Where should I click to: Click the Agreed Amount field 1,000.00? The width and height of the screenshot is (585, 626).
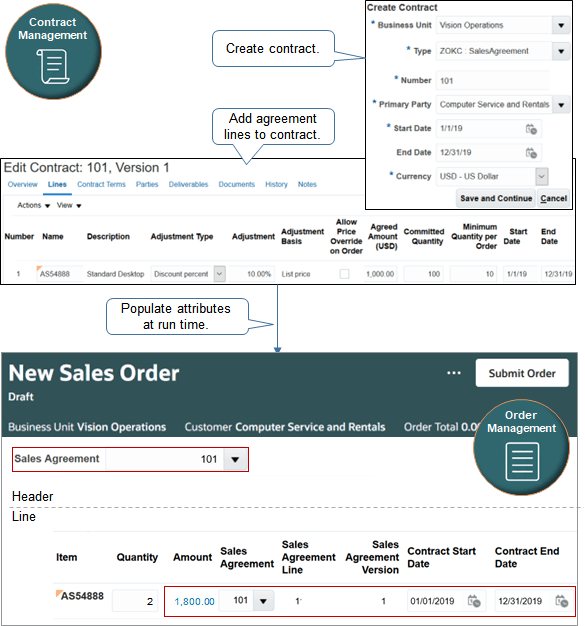[381, 274]
